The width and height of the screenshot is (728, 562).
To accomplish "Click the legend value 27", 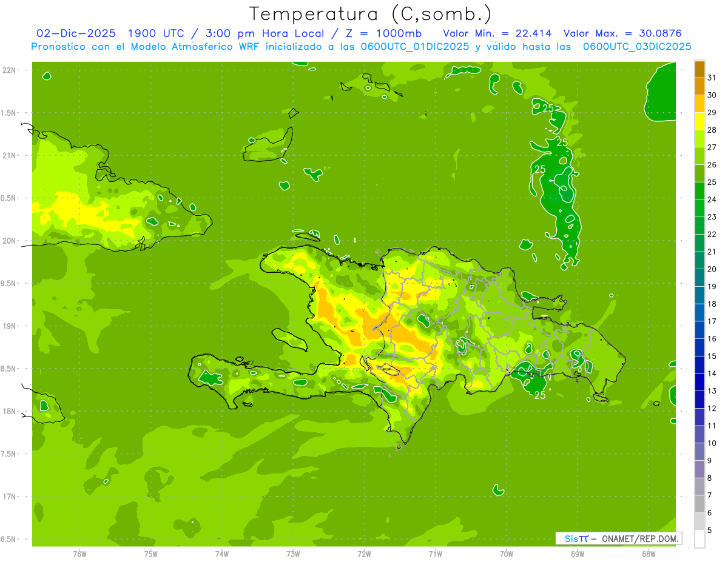I will (x=712, y=147).
